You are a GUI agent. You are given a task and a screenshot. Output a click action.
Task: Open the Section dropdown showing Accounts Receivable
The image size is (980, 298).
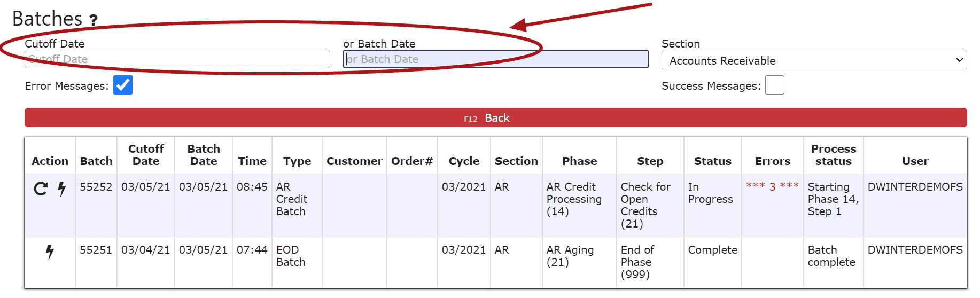coord(814,60)
